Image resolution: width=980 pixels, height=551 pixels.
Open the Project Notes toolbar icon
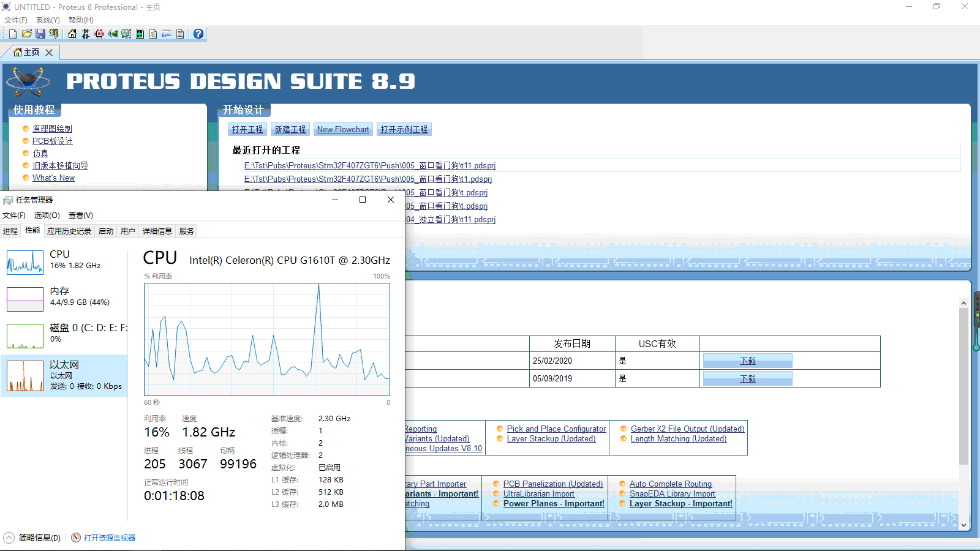coord(180,34)
